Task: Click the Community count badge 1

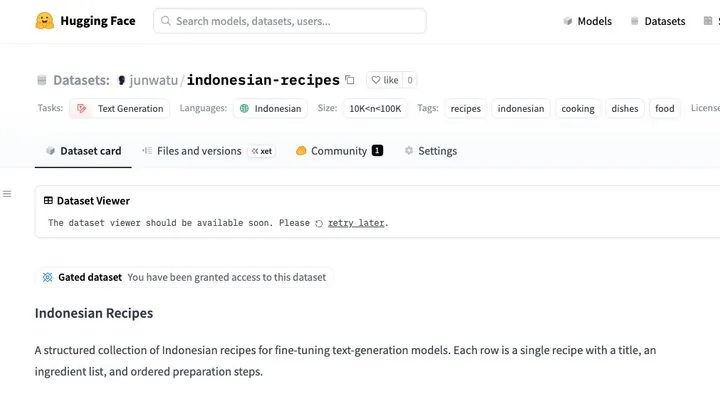Action: (377, 151)
